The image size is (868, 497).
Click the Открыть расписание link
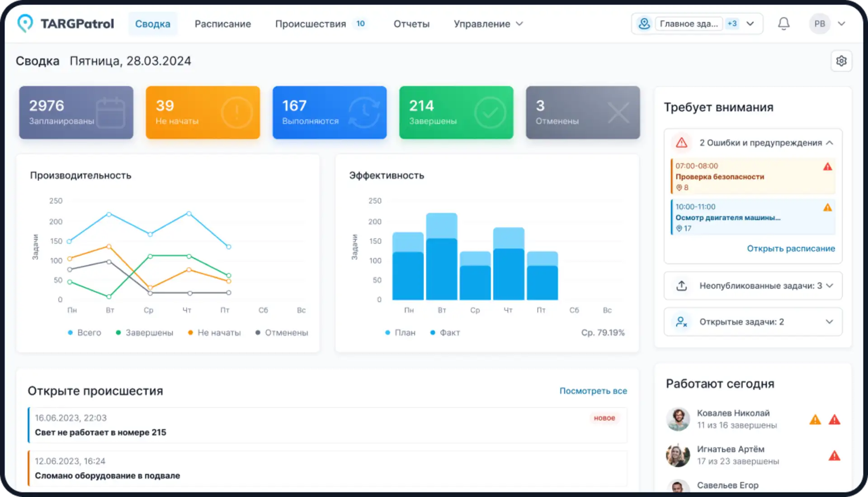(x=791, y=248)
